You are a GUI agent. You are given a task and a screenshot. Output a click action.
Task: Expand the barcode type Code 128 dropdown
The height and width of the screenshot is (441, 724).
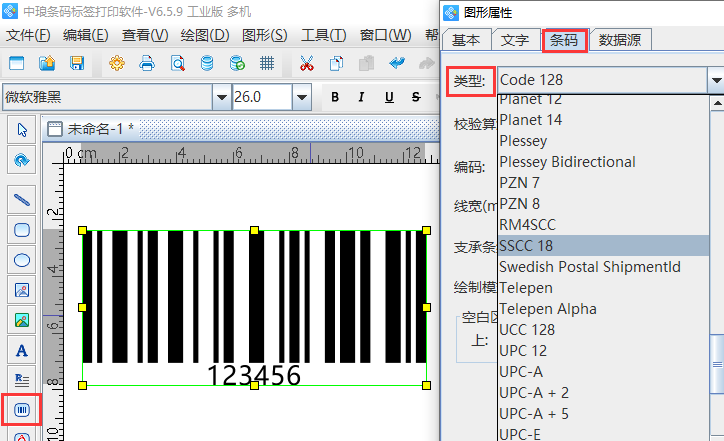click(x=716, y=80)
